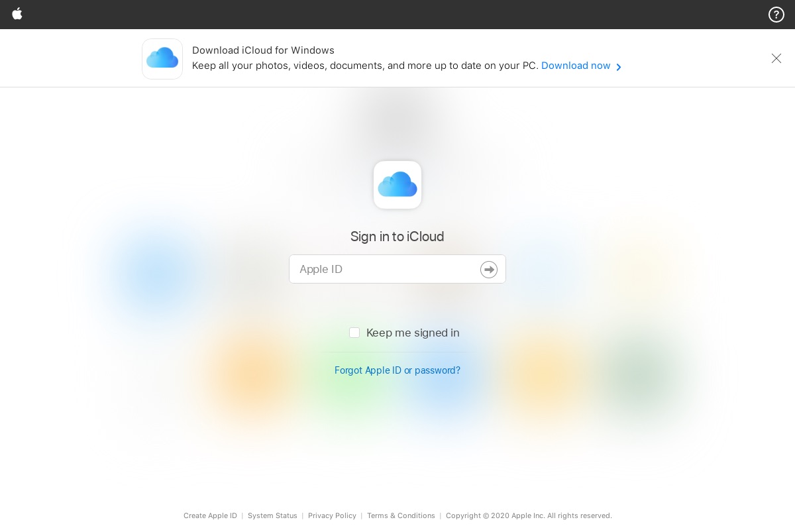Dismiss the iCloud for Windows banner
Image resolution: width=795 pixels, height=532 pixels.
[x=776, y=58]
